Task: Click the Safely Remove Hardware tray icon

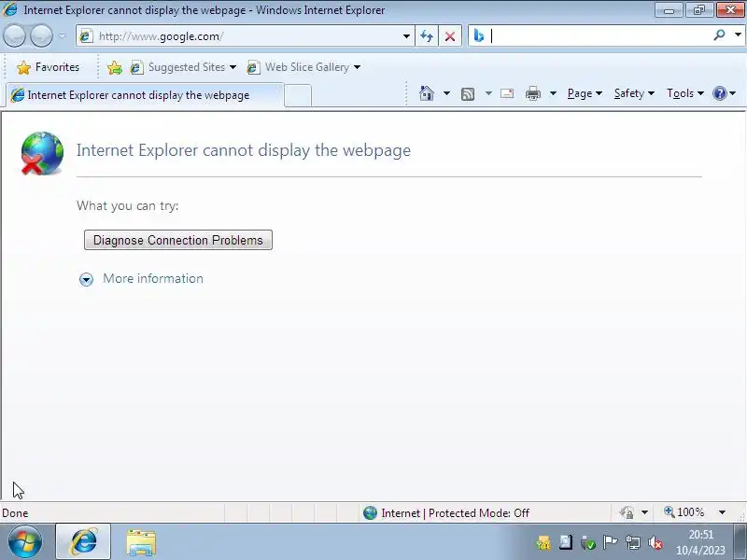Action: tap(587, 542)
